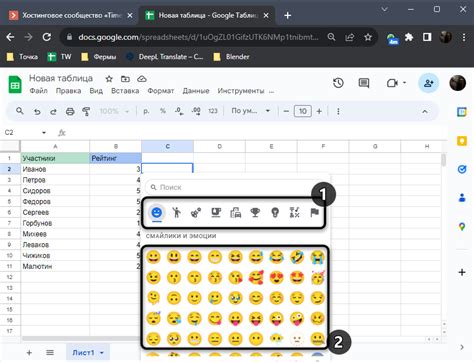
Task: Open the toolbar's more options menu
Action: (338, 111)
